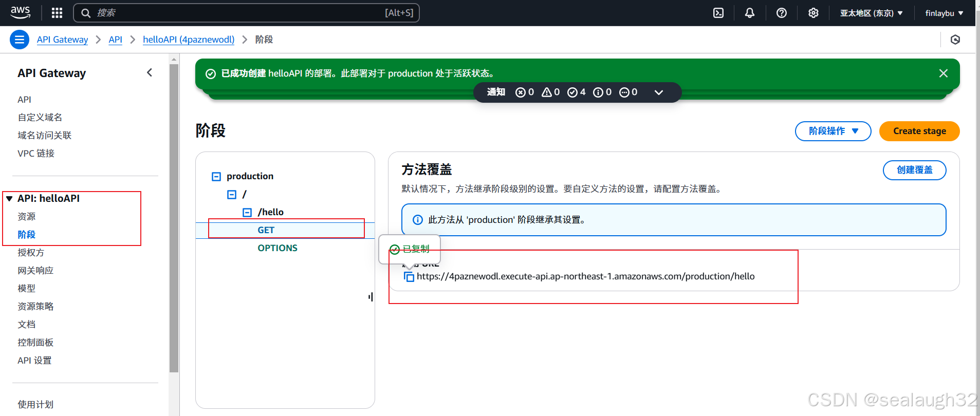980x416 pixels.
Task: Dismiss the green deployment success banner
Action: click(944, 73)
